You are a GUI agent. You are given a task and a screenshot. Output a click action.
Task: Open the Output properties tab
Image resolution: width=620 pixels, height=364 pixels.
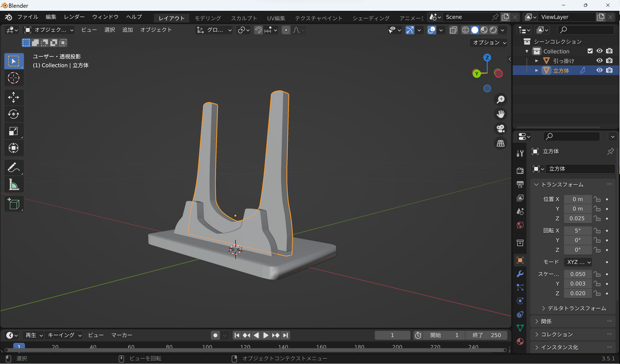520,184
